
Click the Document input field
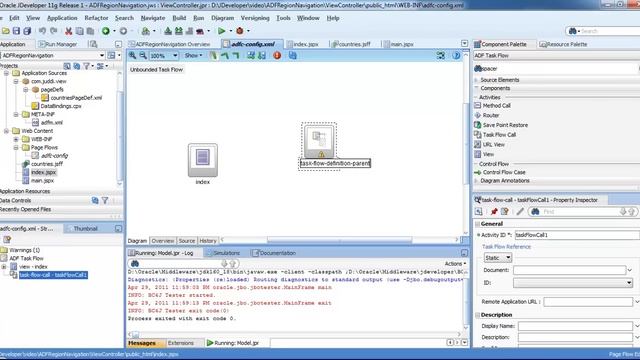tap(569, 270)
